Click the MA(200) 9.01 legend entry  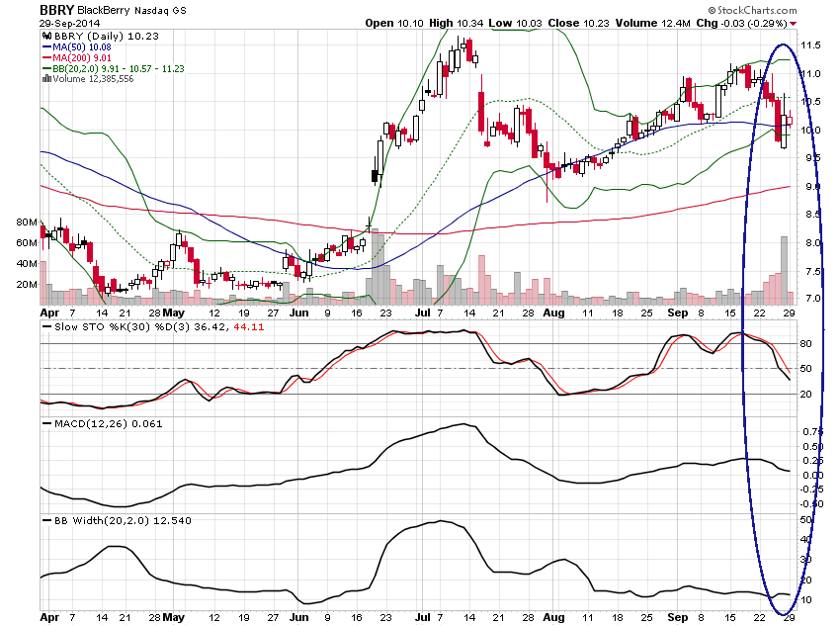(82, 58)
